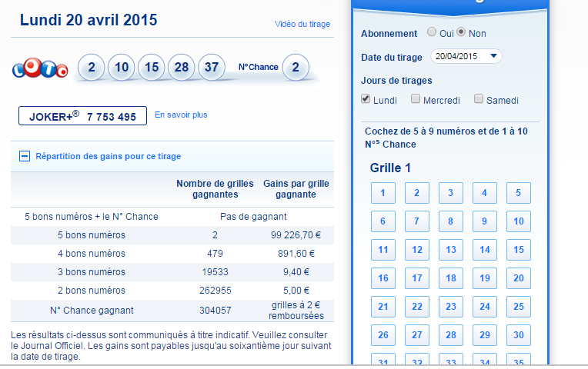Click the drawn ball number 10

coord(122,68)
